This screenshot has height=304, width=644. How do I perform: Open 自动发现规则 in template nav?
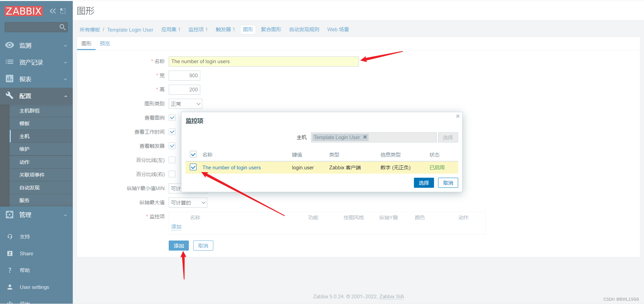(x=304, y=30)
